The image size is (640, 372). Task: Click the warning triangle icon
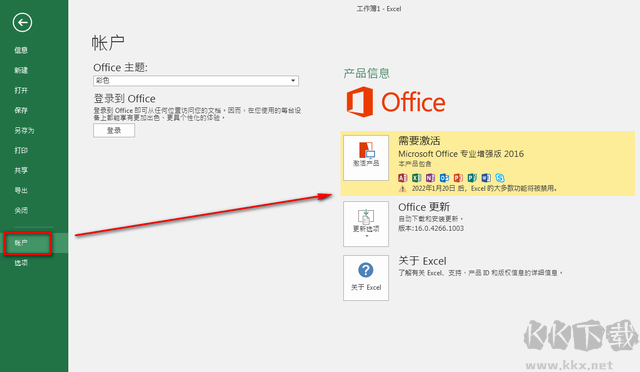click(x=402, y=189)
